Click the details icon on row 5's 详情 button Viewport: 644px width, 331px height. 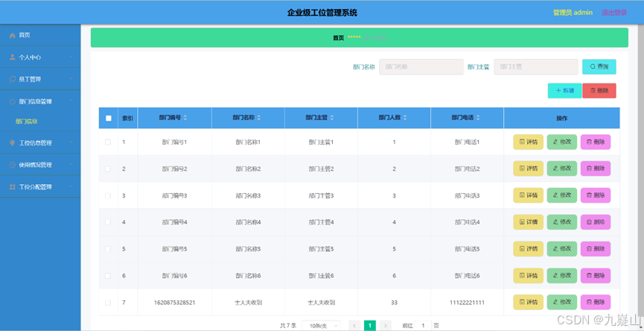522,249
